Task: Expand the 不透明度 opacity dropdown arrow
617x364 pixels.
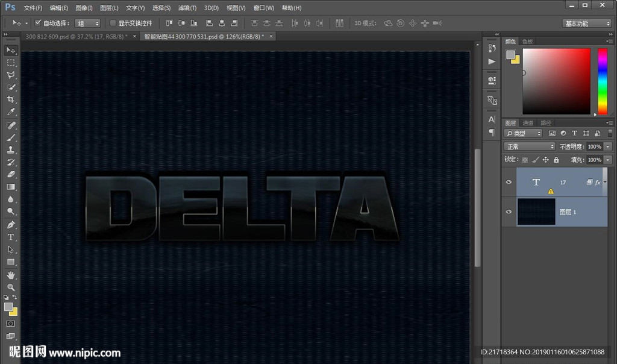Action: (607, 146)
